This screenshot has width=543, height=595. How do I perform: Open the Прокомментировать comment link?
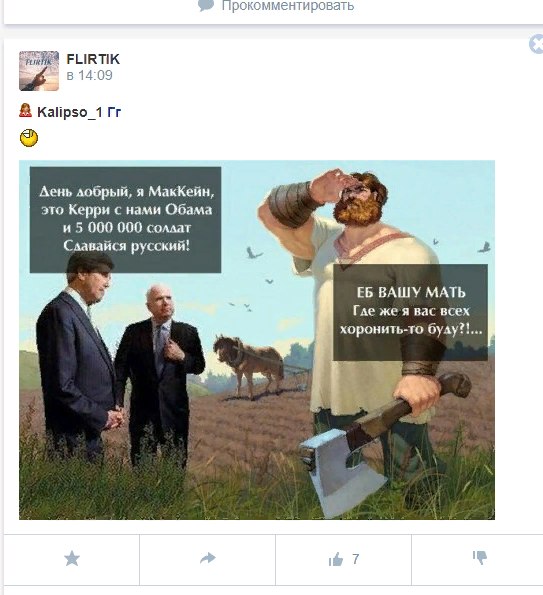tap(288, 5)
